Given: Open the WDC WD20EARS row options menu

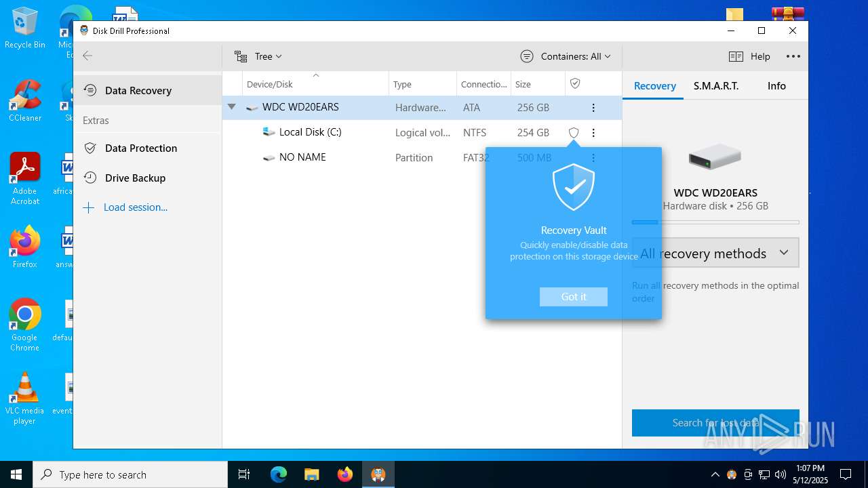Looking at the screenshot, I should pos(593,108).
